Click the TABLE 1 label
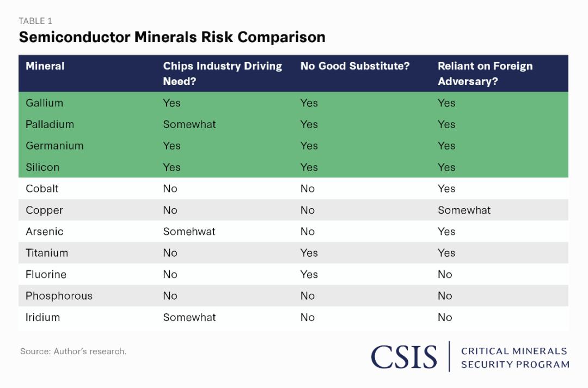The width and height of the screenshot is (588, 388). [35, 21]
